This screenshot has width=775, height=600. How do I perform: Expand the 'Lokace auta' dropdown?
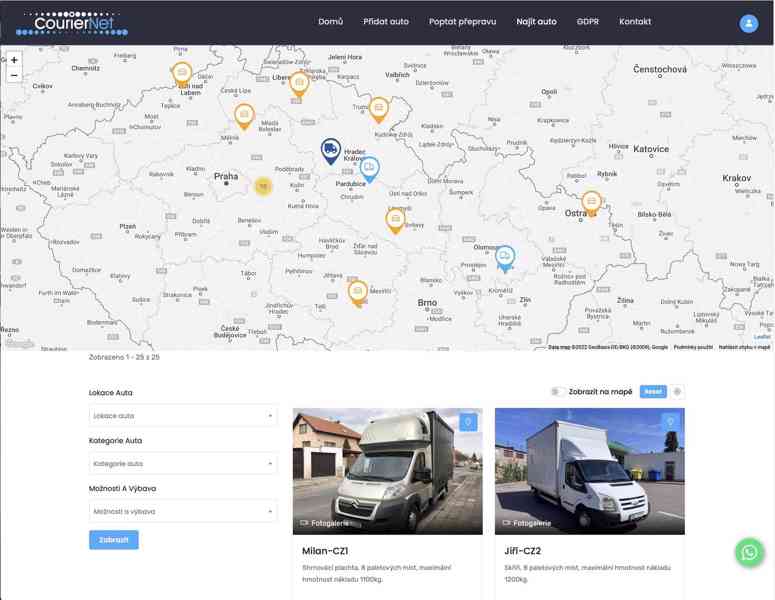point(183,416)
